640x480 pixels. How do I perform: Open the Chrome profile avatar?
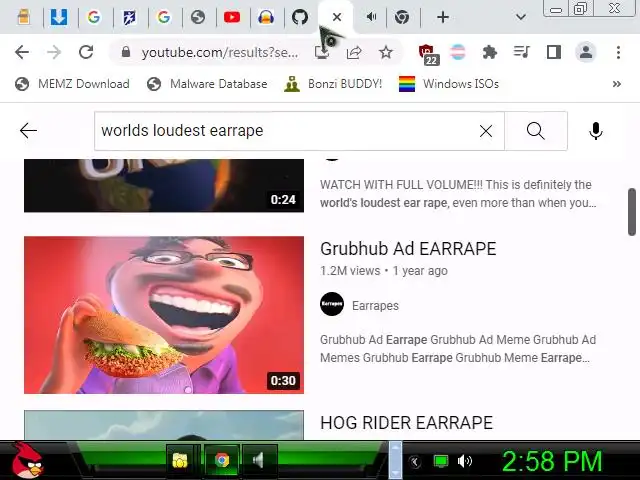tap(586, 52)
